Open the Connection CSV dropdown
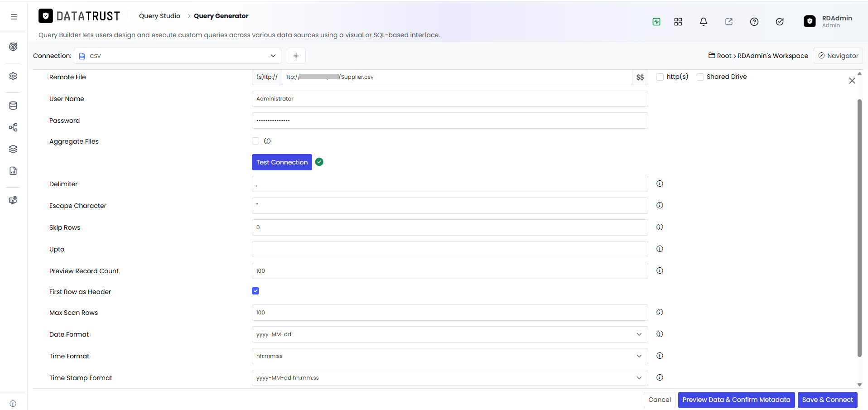This screenshot has height=410, width=868. point(178,56)
